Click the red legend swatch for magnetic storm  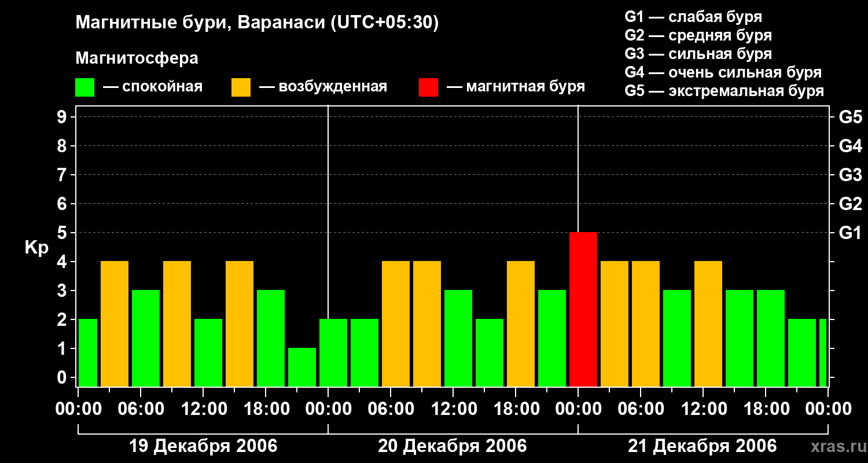click(429, 87)
